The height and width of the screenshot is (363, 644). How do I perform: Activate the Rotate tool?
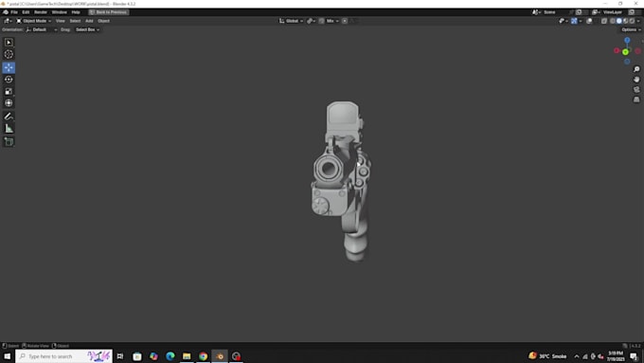(x=9, y=80)
